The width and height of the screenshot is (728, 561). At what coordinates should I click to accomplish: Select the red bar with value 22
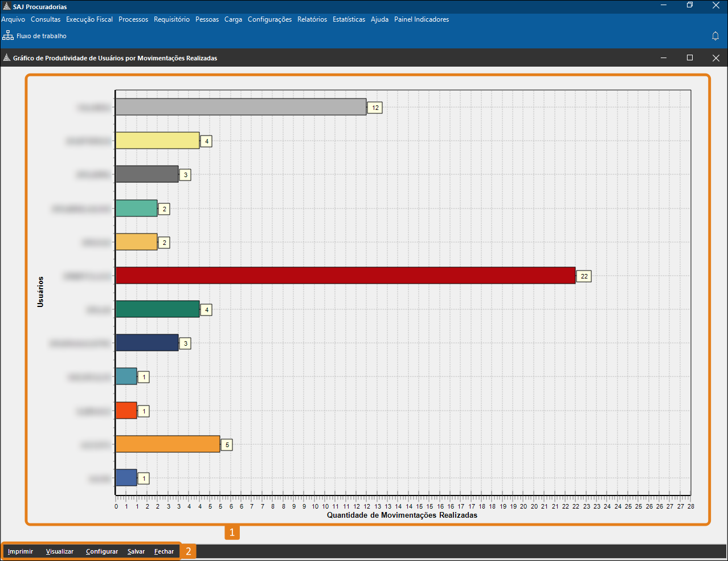pos(345,276)
